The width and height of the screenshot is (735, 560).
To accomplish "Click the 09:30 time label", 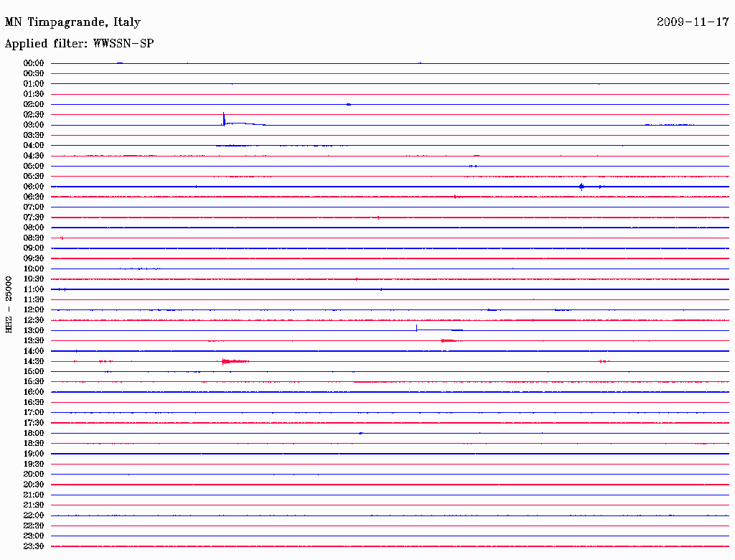I will pos(34,258).
